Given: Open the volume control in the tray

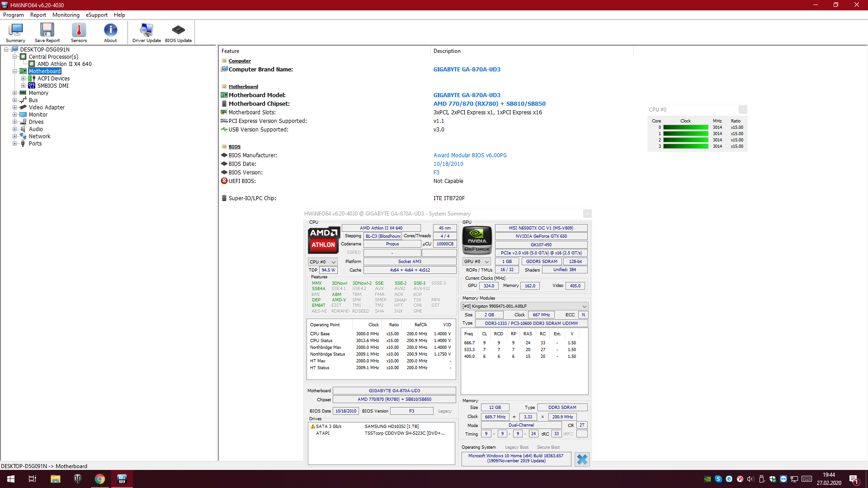Looking at the screenshot, I should [x=750, y=479].
